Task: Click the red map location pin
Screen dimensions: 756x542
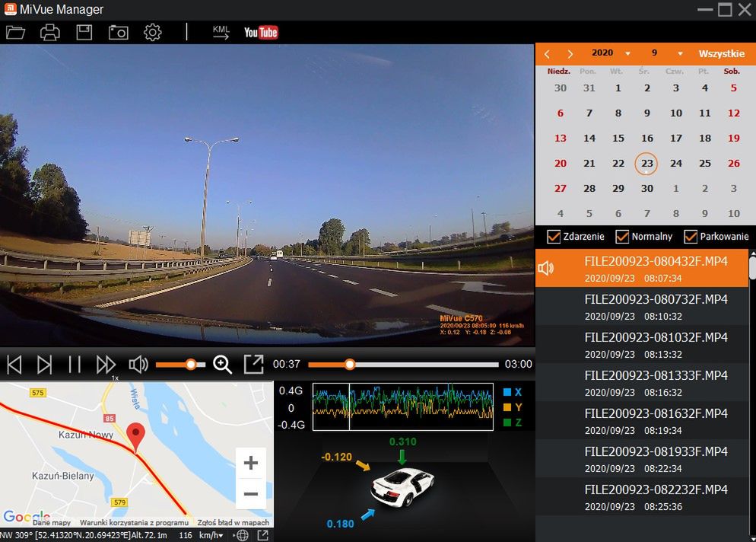Action: point(135,437)
